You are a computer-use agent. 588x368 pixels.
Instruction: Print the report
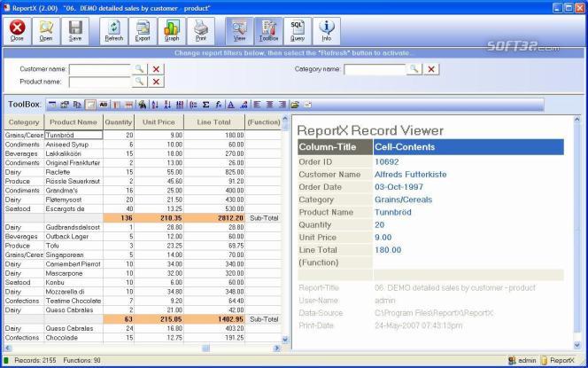click(x=201, y=31)
